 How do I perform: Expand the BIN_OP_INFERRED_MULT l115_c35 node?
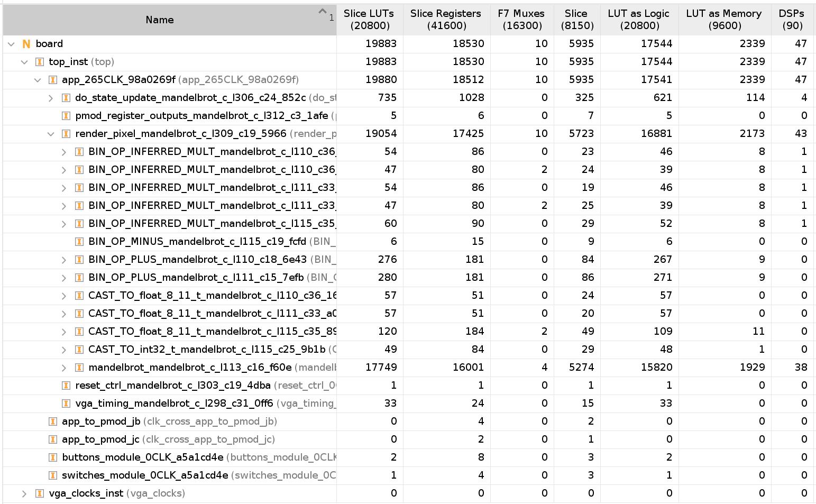click(64, 224)
